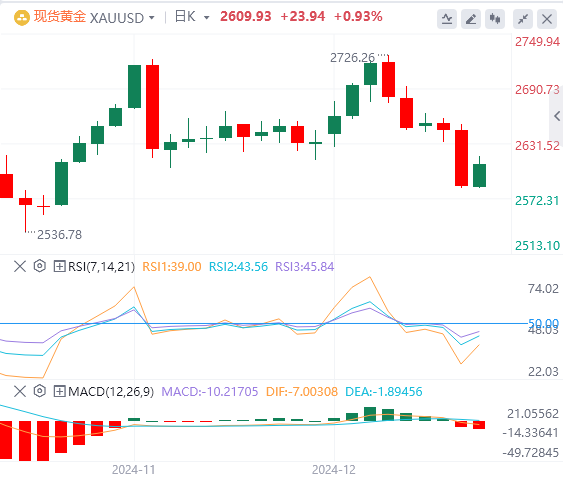Viewport: 563px width, 481px height.
Task: Shrink the chart using collapse arrows icon
Action: (523, 19)
